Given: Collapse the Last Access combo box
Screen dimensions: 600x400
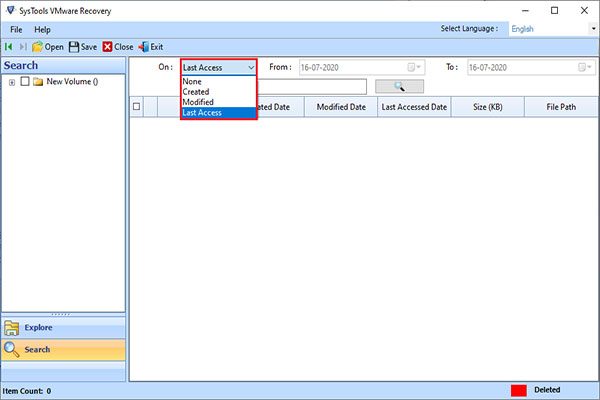Looking at the screenshot, I should [x=251, y=67].
